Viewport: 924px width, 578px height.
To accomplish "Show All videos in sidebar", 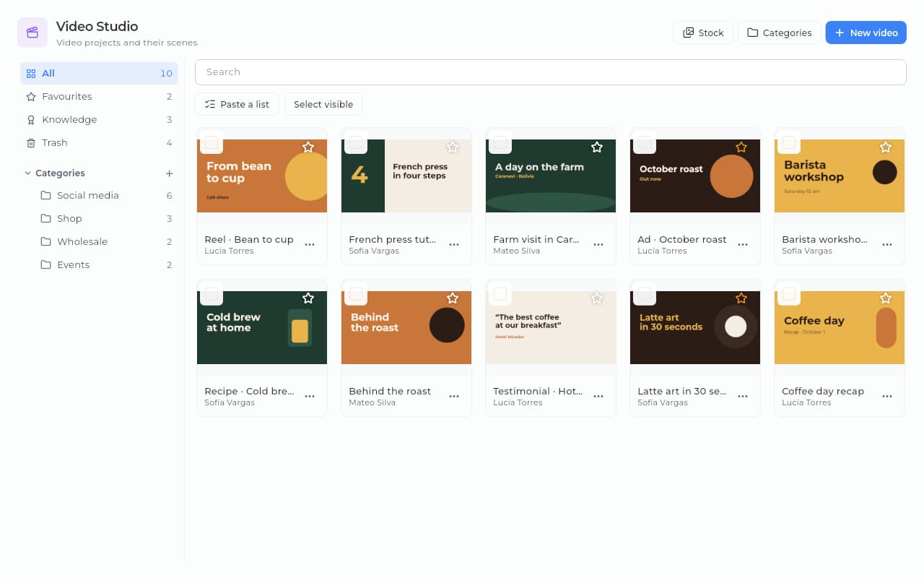I will tap(99, 73).
